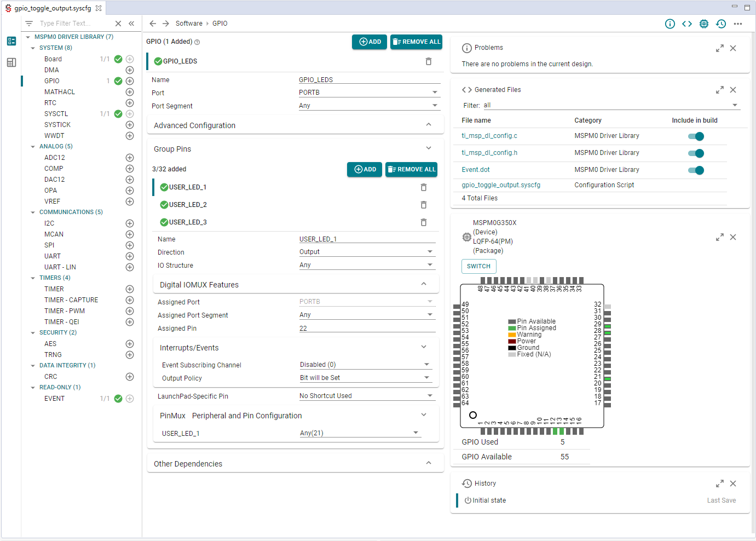The image size is (756, 541).
Task: Open the module view sidebar icon
Action: [x=11, y=41]
